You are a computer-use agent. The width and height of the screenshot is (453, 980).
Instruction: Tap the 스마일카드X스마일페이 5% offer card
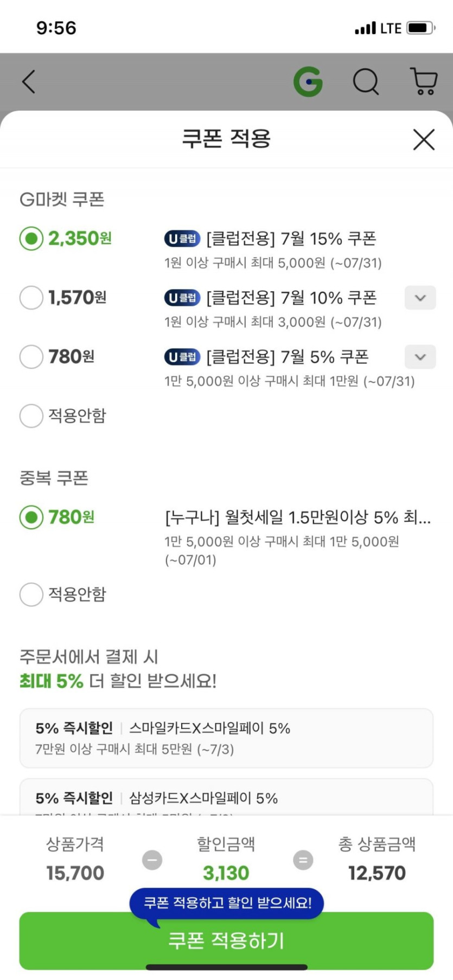click(x=226, y=738)
